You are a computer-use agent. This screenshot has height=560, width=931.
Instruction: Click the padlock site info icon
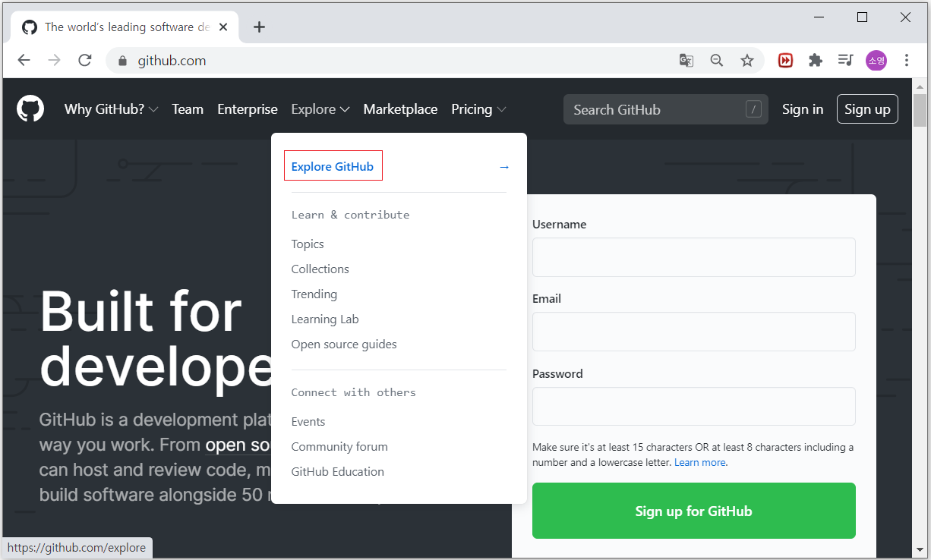click(x=123, y=61)
